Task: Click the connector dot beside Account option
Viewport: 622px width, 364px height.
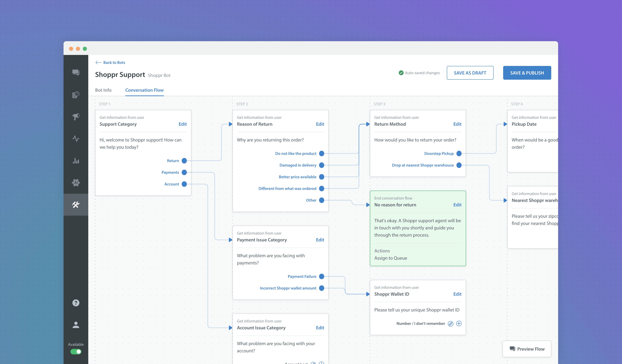Action: coord(184,184)
